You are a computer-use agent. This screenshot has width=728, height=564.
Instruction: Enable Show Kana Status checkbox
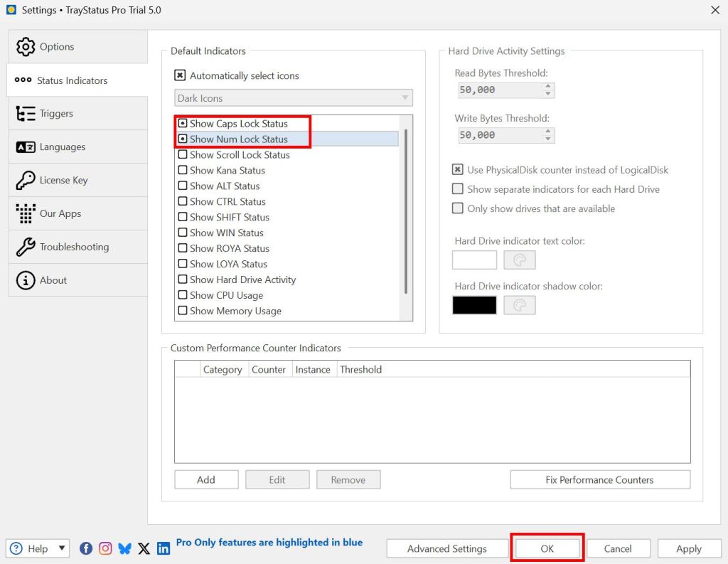point(183,170)
